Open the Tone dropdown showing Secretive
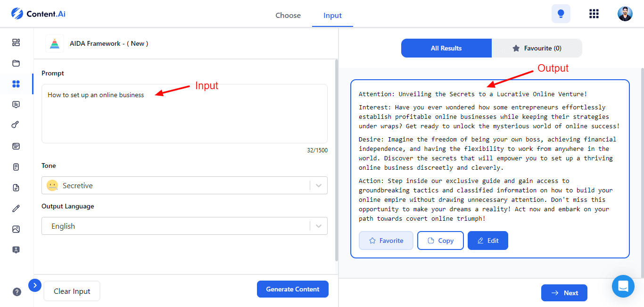The width and height of the screenshot is (644, 307). (184, 185)
